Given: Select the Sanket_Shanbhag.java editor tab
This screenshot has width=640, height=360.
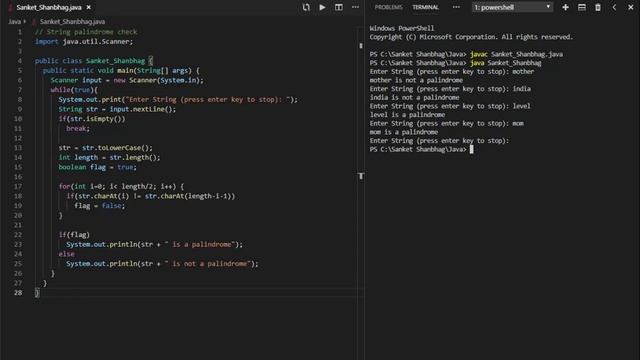Looking at the screenshot, I should [x=49, y=7].
